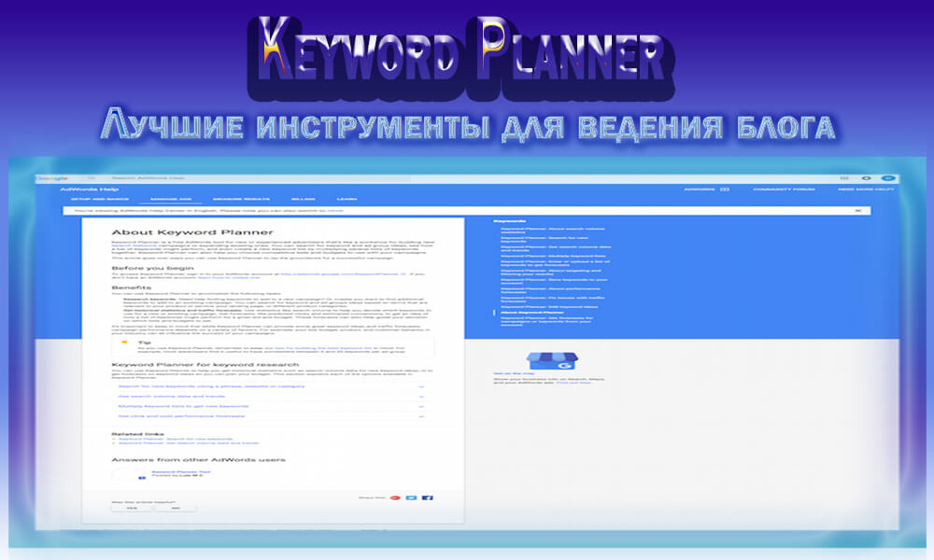Dismiss the language notice banner with X
The image size is (934, 560).
tap(858, 210)
